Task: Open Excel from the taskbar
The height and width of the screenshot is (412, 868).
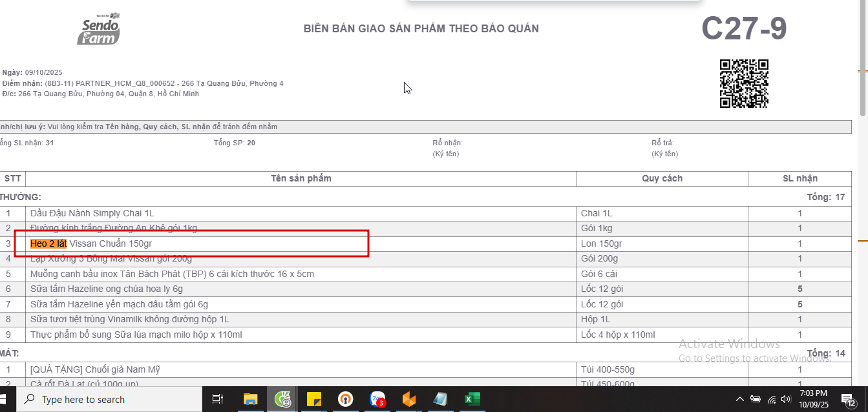Action: (x=472, y=400)
